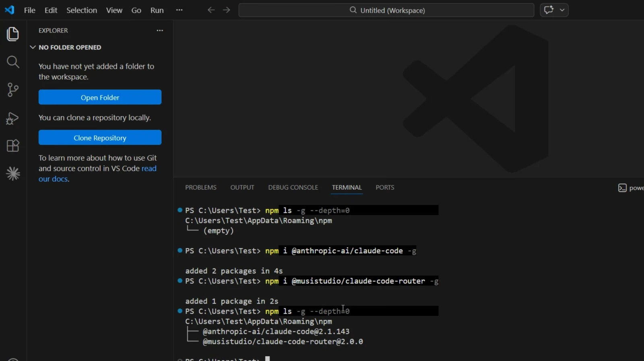Follow the 'read our docs' link
Screen dimensions: 644x361
[x=97, y=174]
